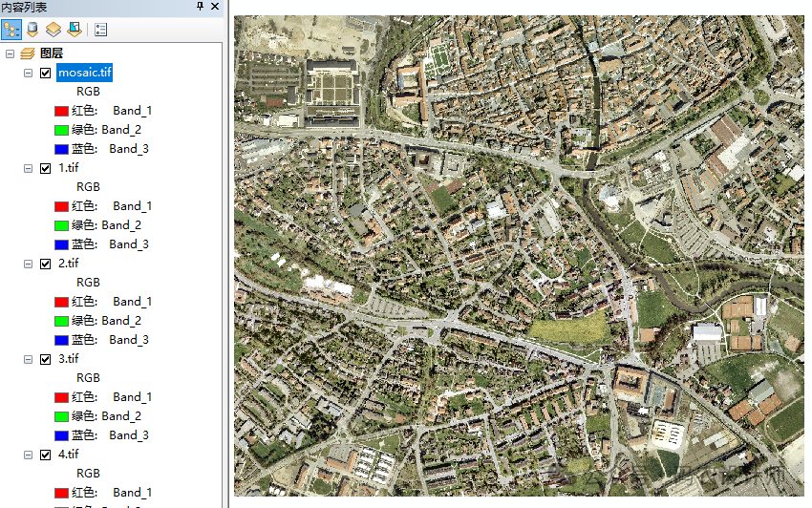Choose List By Selection icon

click(x=74, y=29)
